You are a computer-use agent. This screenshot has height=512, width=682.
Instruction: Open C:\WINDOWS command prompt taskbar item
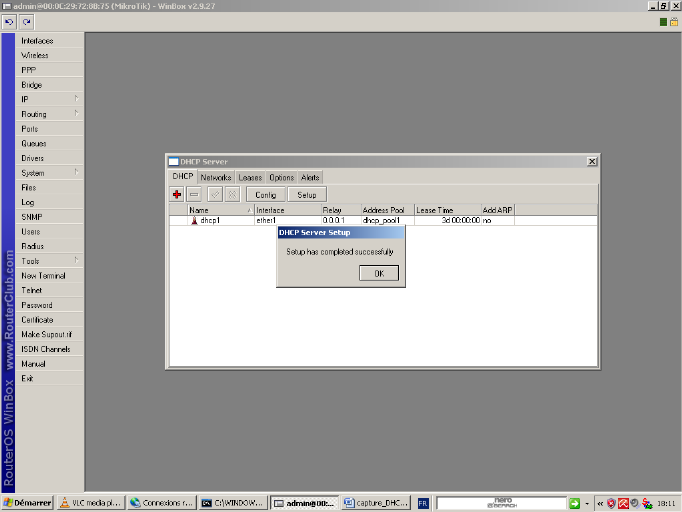(x=233, y=503)
